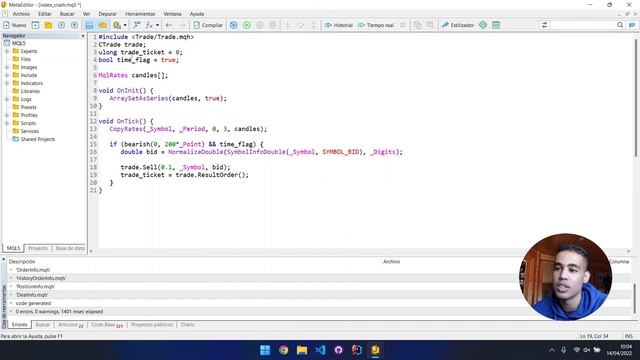
Task: Click the green diamond MQL5 icon
Action: click(483, 25)
